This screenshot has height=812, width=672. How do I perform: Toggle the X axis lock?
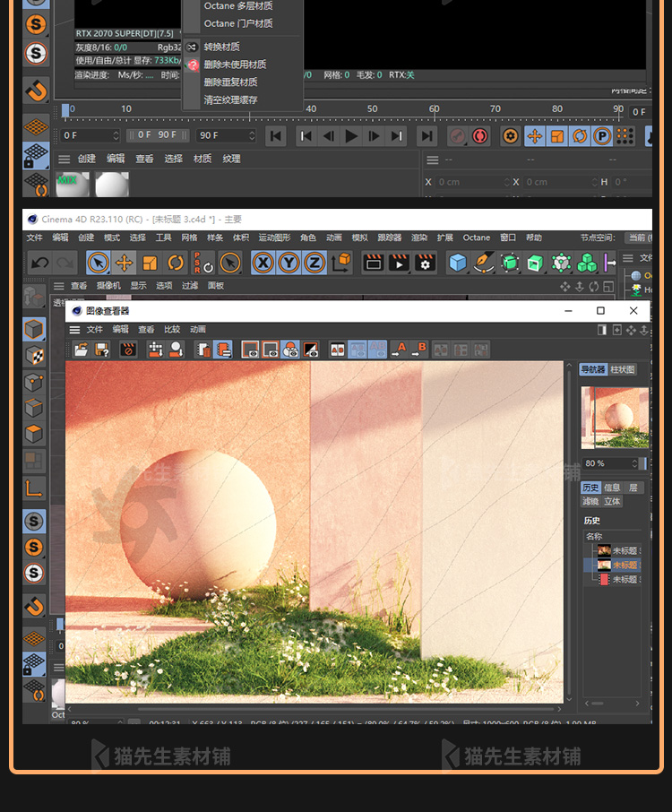tap(263, 263)
